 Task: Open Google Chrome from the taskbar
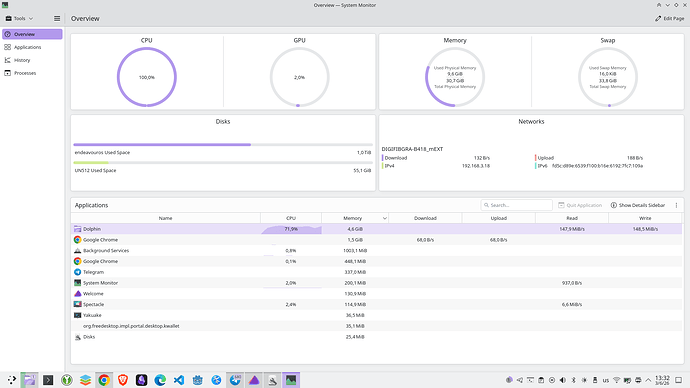pyautogui.click(x=104, y=380)
